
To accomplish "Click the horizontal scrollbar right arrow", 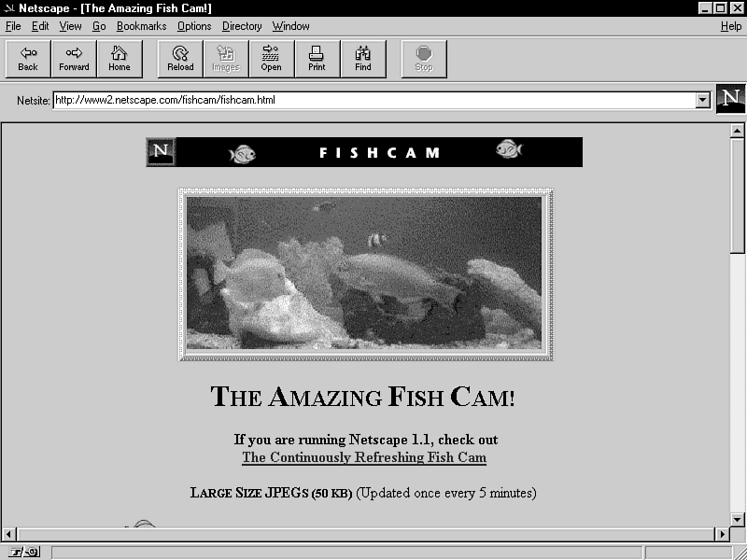I will pos(722,534).
